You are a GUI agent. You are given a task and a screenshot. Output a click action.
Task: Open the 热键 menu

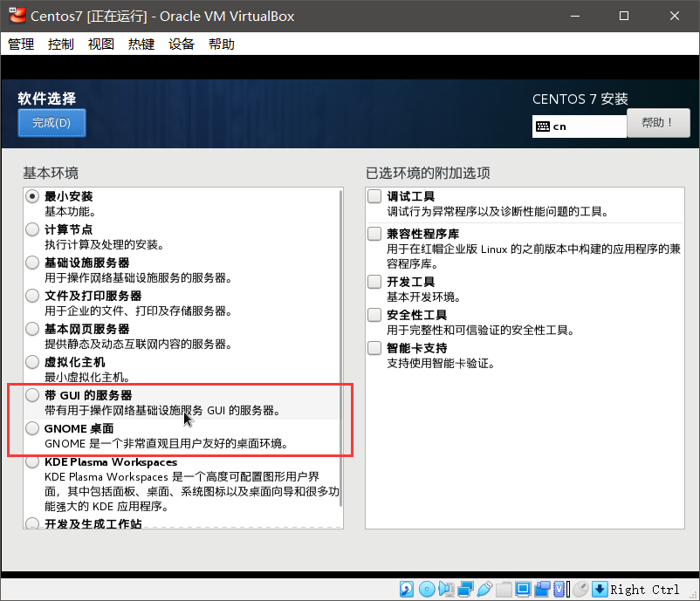[x=141, y=44]
